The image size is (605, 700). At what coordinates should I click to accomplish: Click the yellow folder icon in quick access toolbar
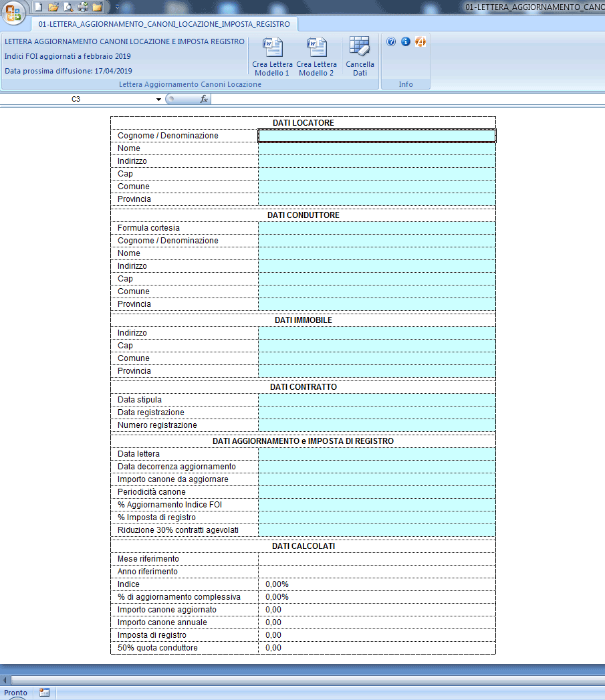[x=98, y=7]
